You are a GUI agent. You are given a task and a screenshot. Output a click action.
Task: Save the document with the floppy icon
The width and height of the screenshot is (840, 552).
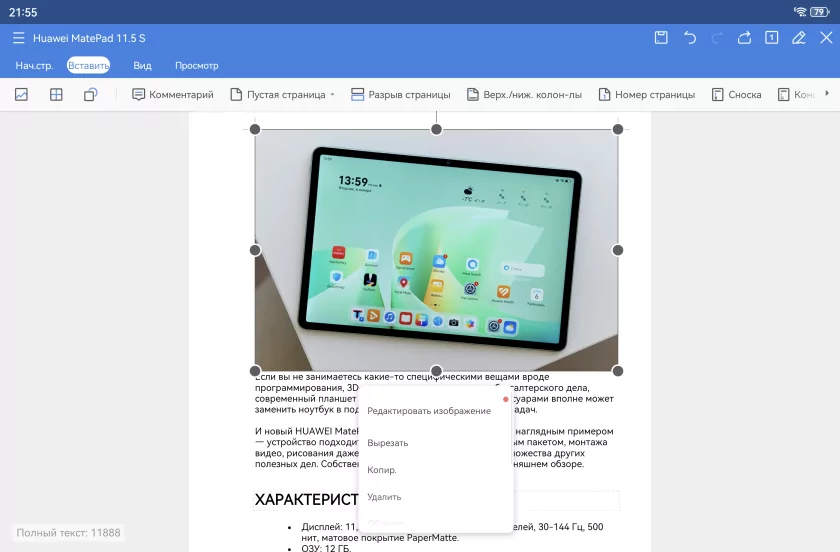click(x=661, y=38)
